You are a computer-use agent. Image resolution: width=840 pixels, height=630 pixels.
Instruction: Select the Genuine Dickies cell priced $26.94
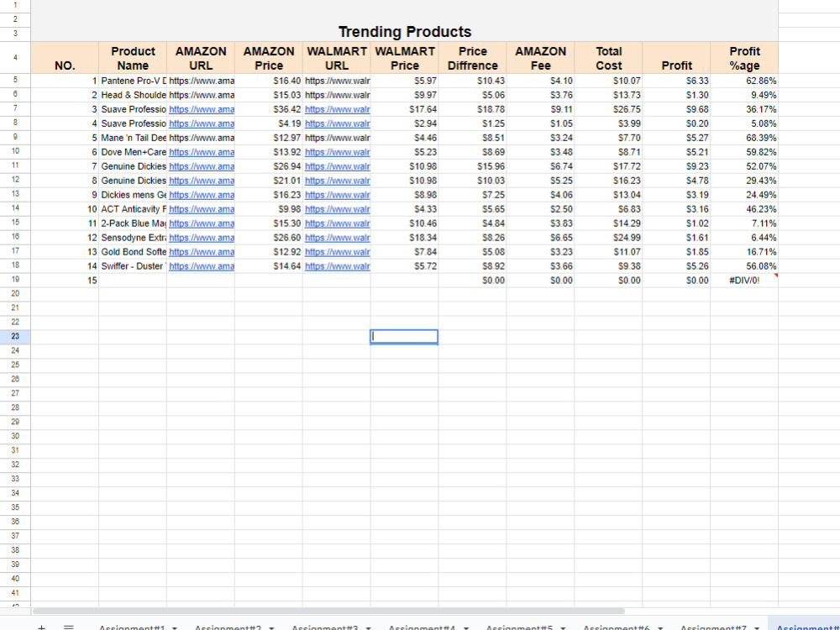click(x=133, y=166)
